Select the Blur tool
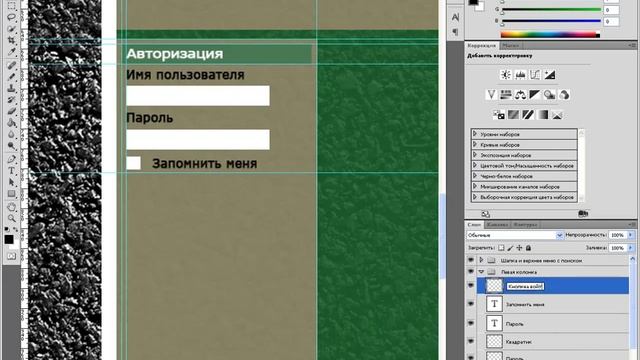640x360 pixels. pos(11,135)
